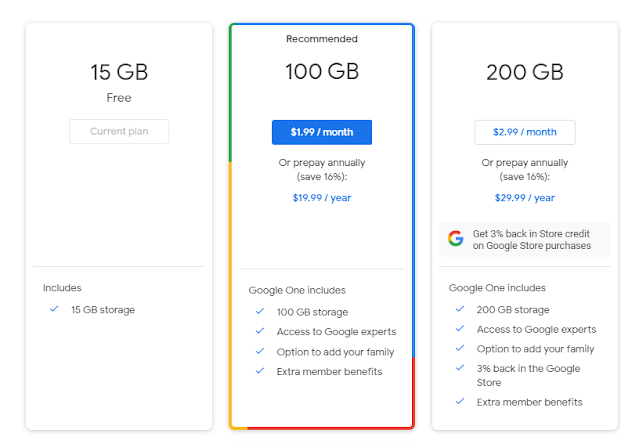
Task: Select the $19.99 / year prepay link
Action: coord(321,197)
